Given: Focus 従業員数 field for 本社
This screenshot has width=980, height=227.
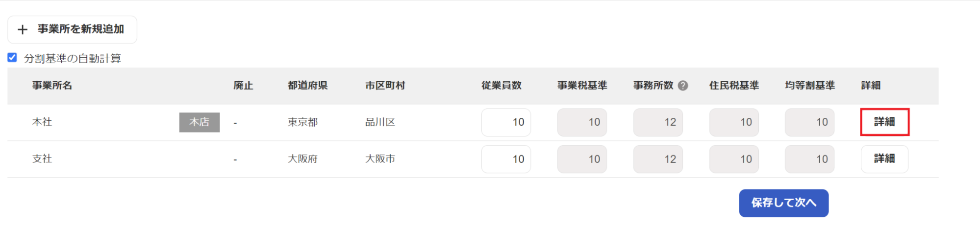Looking at the screenshot, I should tap(506, 122).
